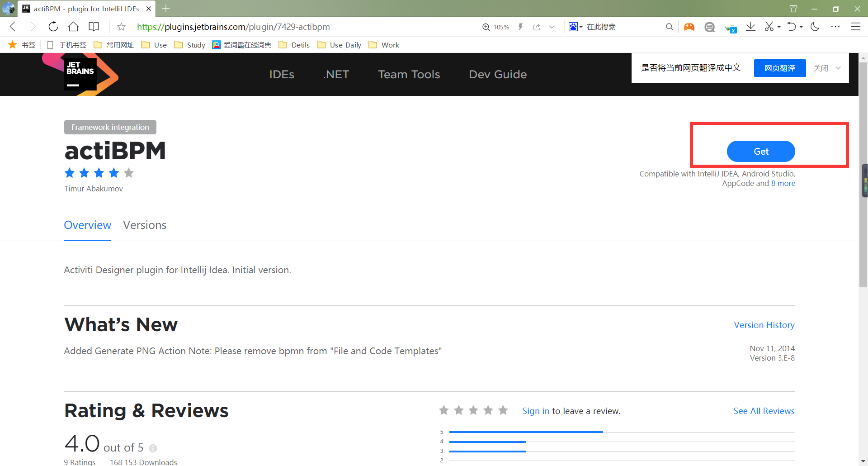Click the skin shirt icon in the title bar
Image resolution: width=868 pixels, height=466 pixels.
793,9
